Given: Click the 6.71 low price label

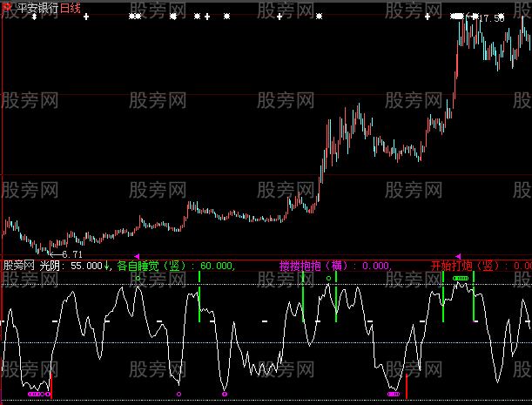Looking at the screenshot, I should click(64, 253).
